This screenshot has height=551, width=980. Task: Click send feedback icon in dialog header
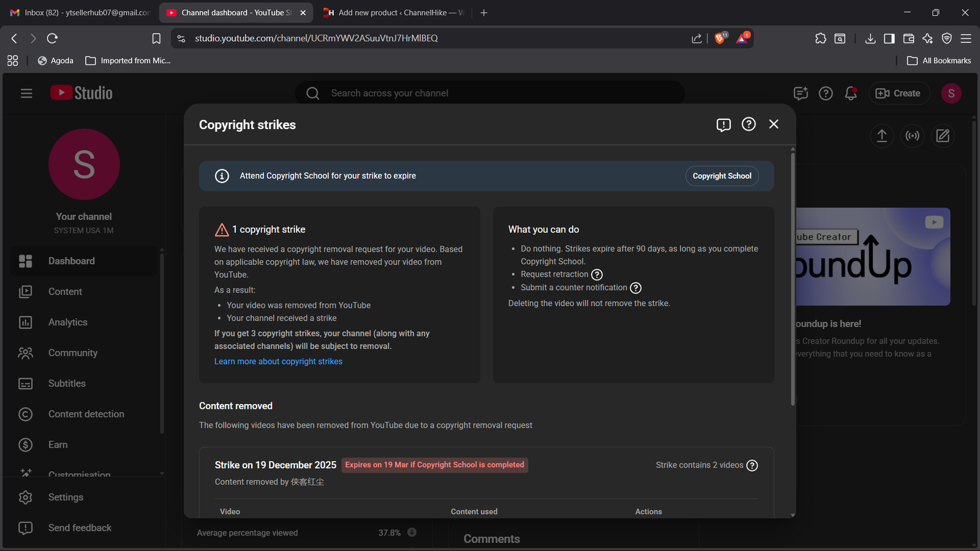click(x=723, y=125)
